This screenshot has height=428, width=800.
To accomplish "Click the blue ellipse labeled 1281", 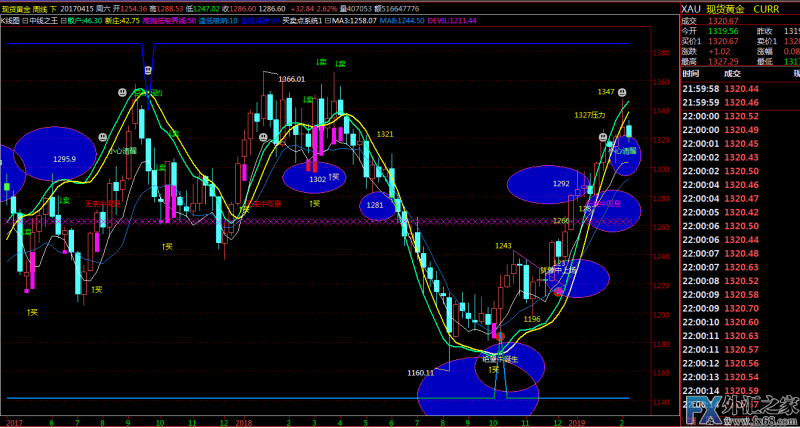I will [377, 205].
